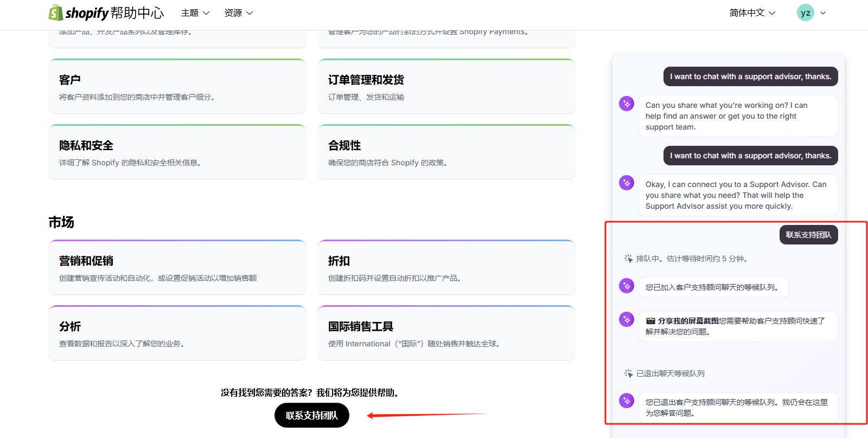Viewport: 868px width, 438px height.
Task: Click the message 您已加入客户支持顾问聊天的等候队列。
Action: point(713,287)
